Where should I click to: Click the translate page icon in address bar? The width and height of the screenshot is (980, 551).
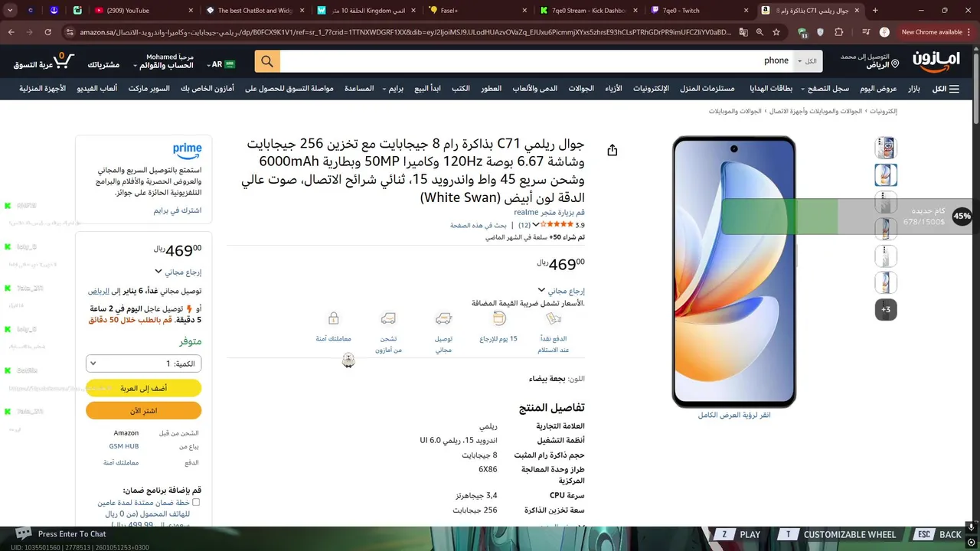click(x=742, y=32)
